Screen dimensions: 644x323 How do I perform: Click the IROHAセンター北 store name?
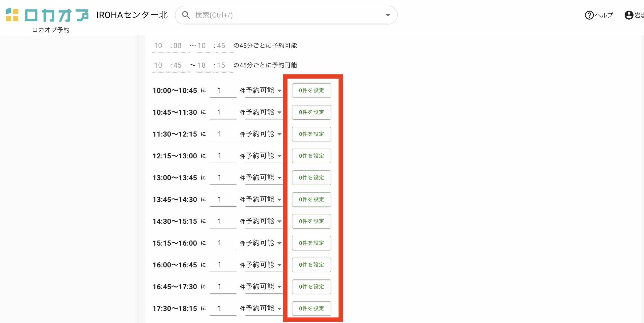[132, 15]
